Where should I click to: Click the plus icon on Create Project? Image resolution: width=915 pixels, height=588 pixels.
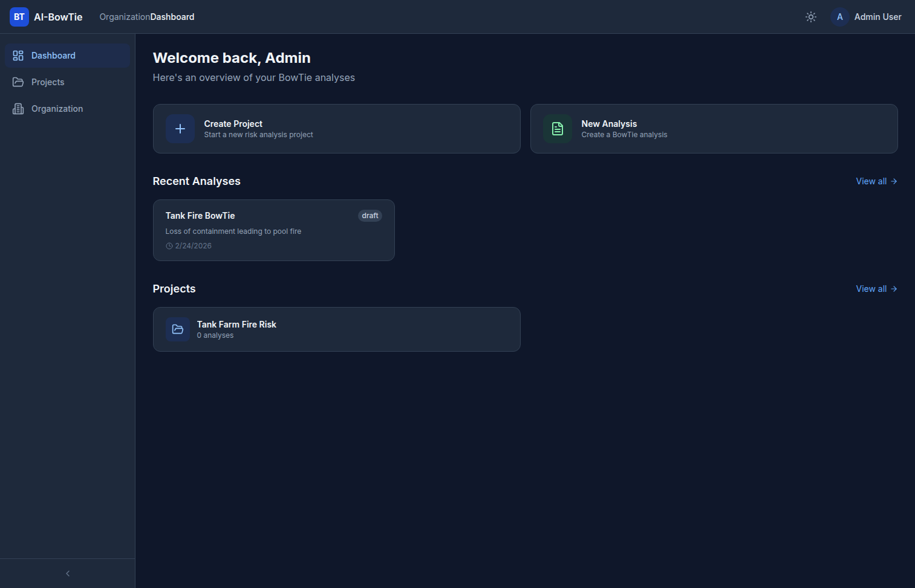tap(180, 129)
